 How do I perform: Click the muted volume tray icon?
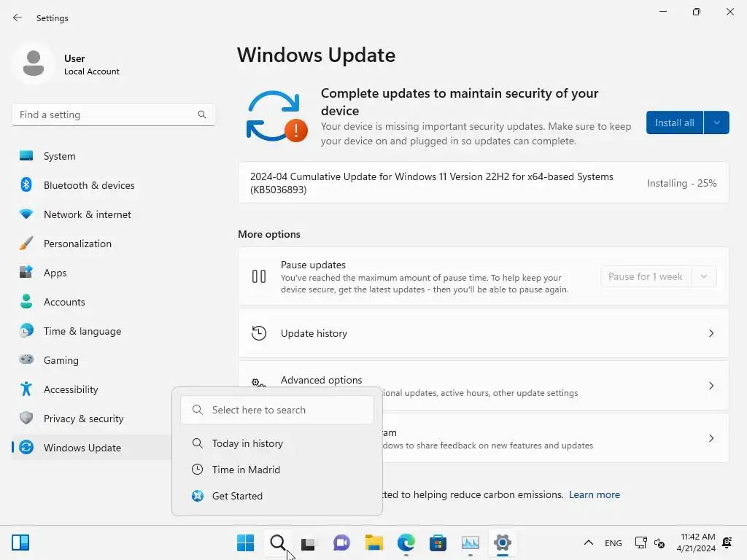[x=659, y=542]
